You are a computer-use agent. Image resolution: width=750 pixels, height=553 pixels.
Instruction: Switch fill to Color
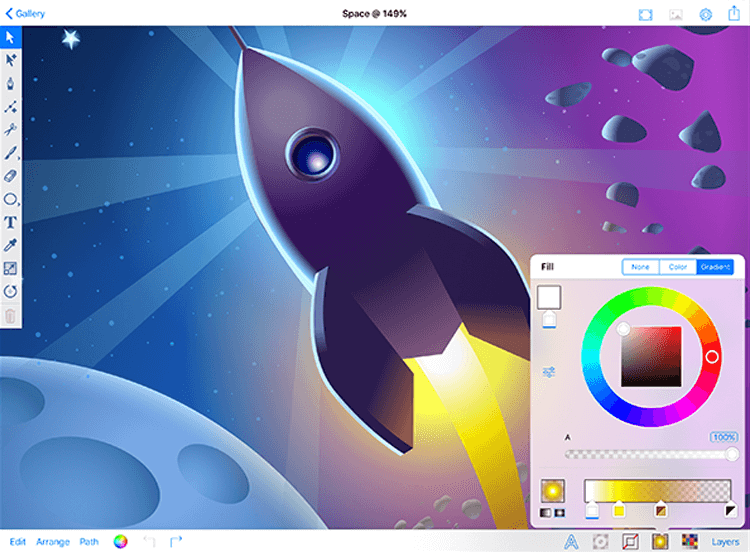pos(678,267)
